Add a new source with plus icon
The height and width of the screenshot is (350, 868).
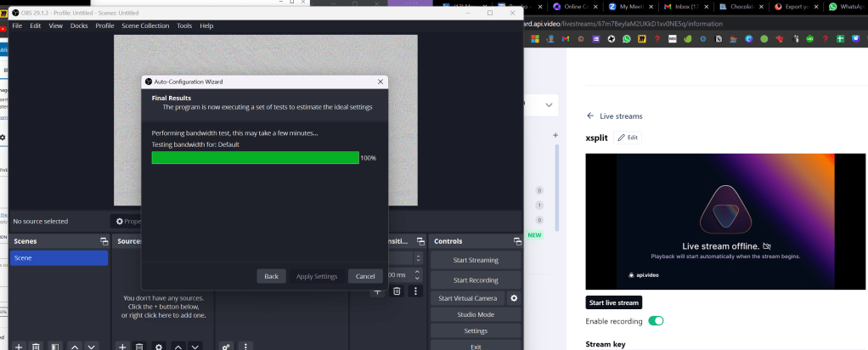122,346
